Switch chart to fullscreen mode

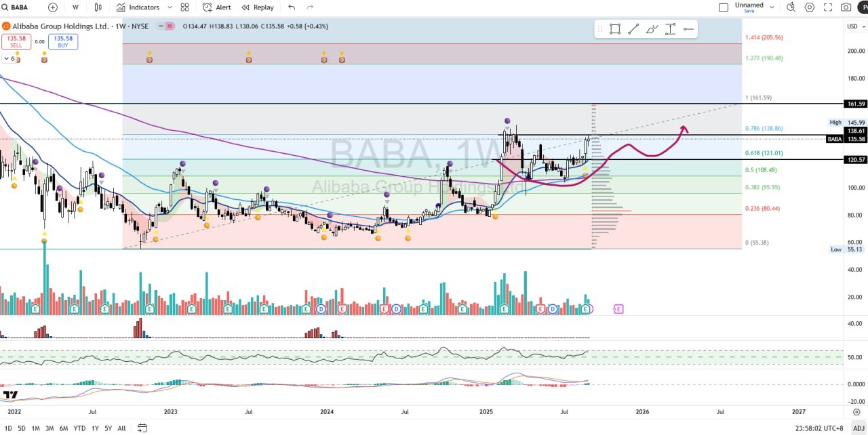pos(828,7)
